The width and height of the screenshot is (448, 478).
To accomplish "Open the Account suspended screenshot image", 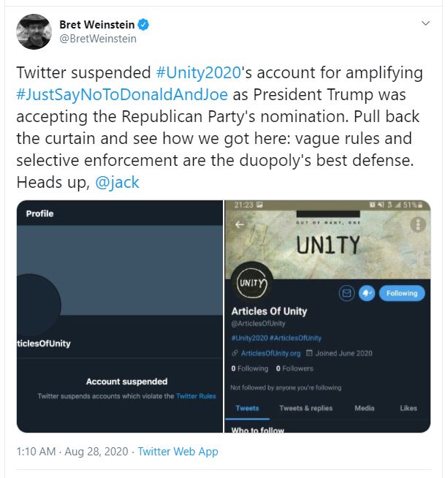I will (119, 316).
